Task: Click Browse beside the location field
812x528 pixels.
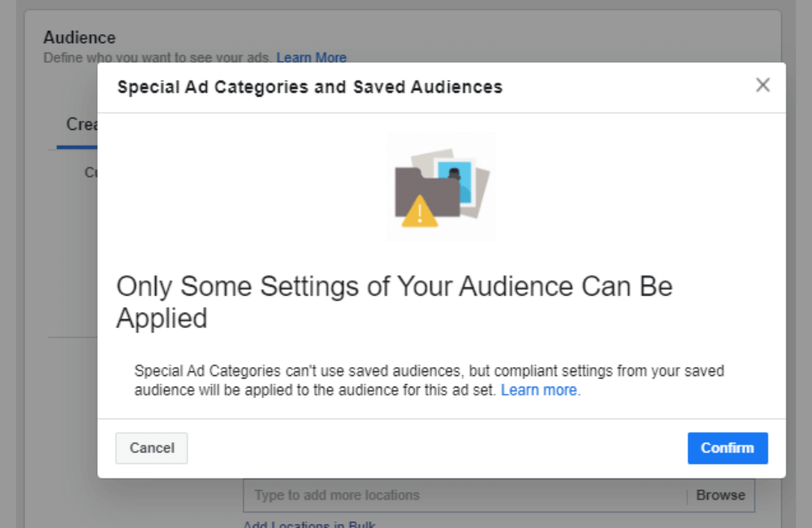Action: point(721,495)
